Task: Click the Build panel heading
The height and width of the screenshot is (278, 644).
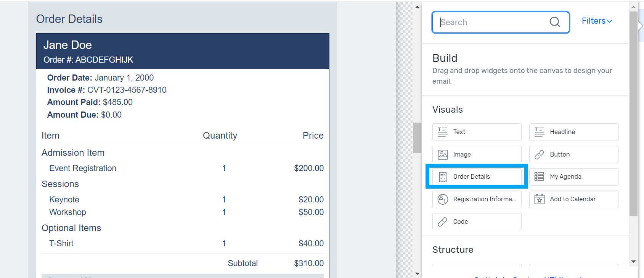Action: tap(445, 58)
